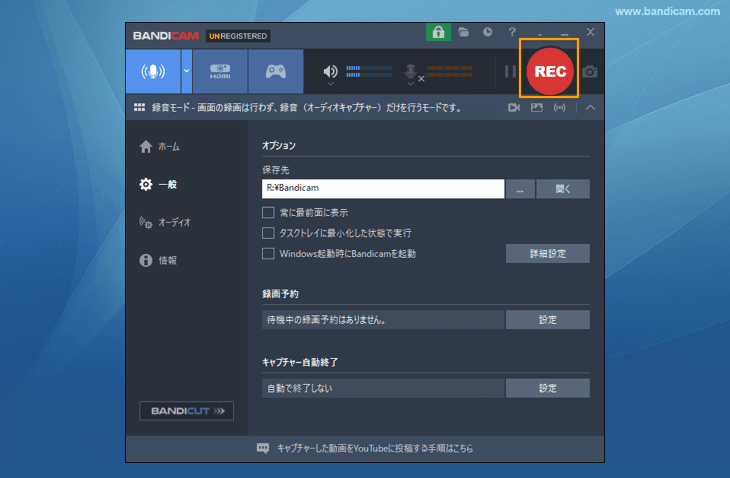Open the video list icon in mode bar
The image size is (730, 478).
[514, 108]
